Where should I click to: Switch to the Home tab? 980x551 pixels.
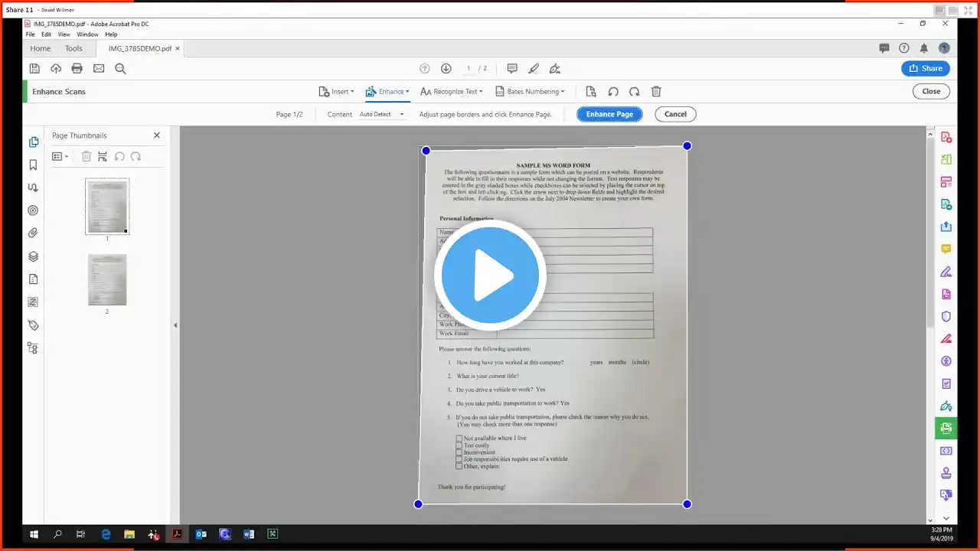pos(41,48)
